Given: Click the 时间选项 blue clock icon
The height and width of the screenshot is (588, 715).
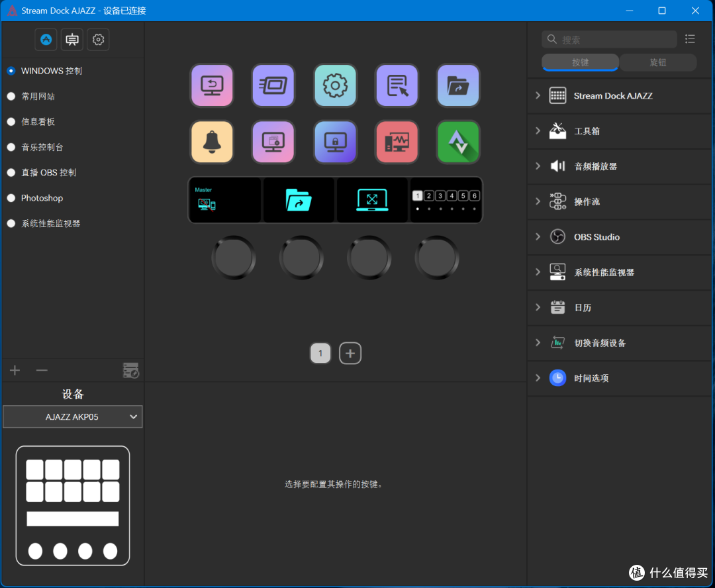Looking at the screenshot, I should click(557, 378).
